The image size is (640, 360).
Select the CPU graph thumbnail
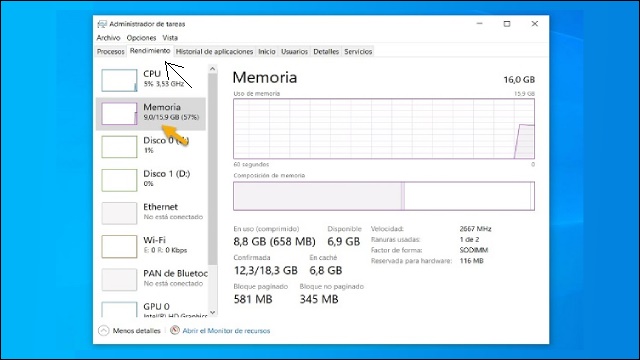pos(119,80)
